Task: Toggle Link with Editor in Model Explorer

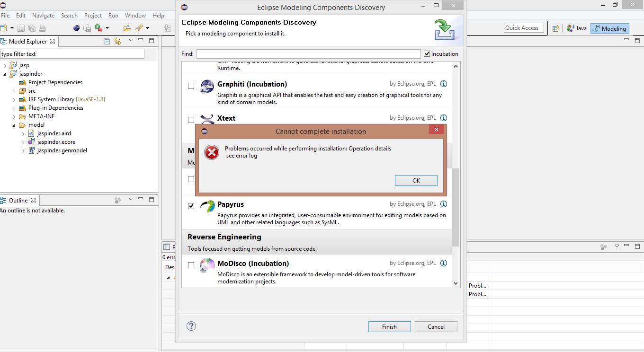Action: (117, 41)
